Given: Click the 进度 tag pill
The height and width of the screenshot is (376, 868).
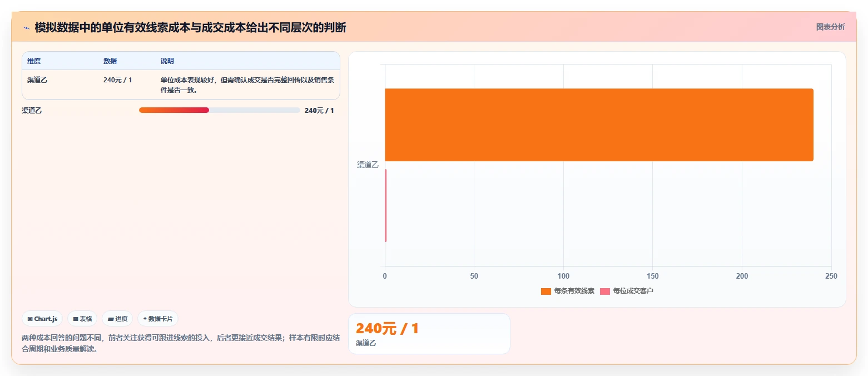Looking at the screenshot, I should pyautogui.click(x=117, y=319).
